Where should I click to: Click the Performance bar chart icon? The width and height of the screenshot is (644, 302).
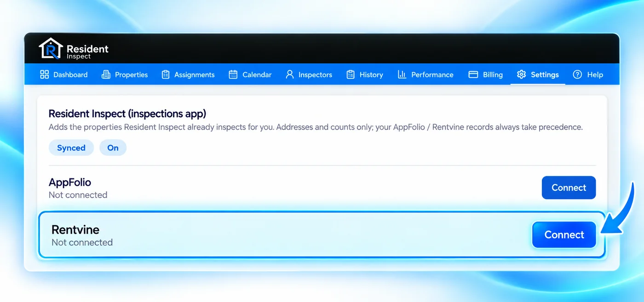pyautogui.click(x=402, y=74)
